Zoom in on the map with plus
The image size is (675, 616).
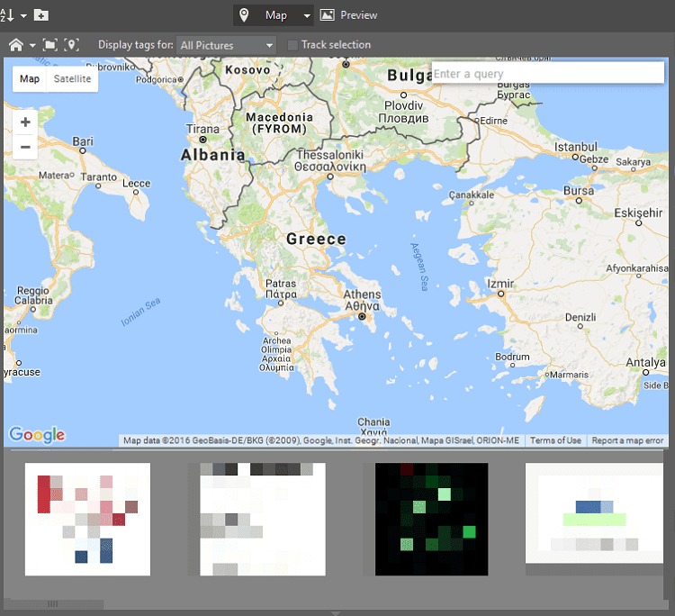click(25, 122)
